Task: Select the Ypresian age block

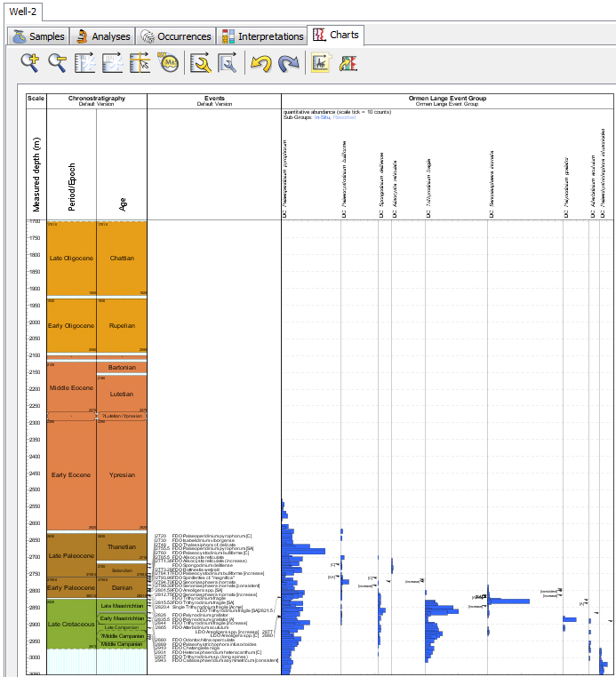Action: pos(122,475)
